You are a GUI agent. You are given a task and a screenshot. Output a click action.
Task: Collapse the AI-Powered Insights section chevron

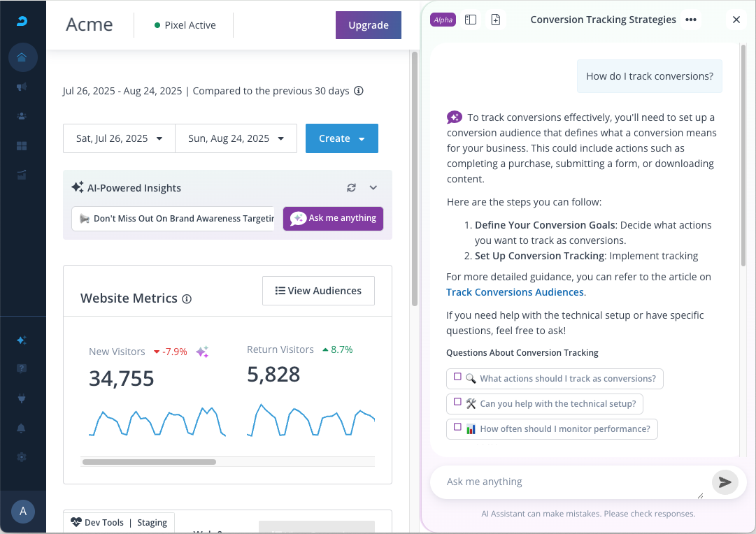click(373, 187)
